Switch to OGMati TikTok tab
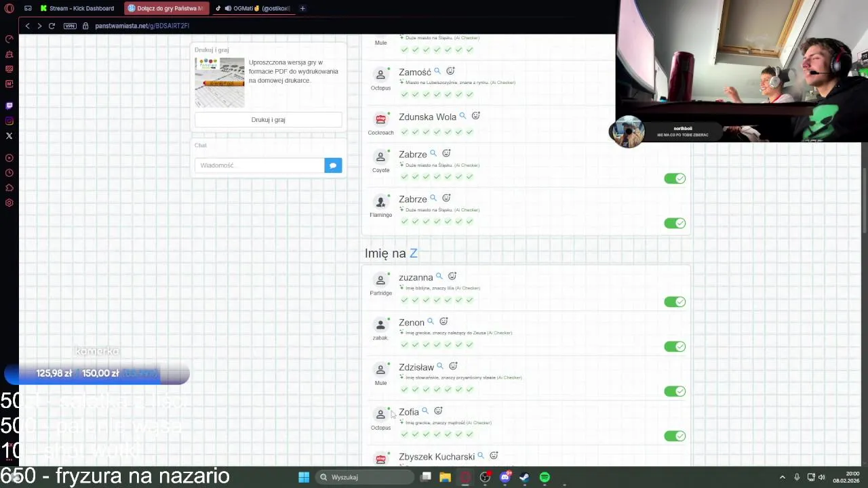Screen dimensions: 868x488 point(252,8)
